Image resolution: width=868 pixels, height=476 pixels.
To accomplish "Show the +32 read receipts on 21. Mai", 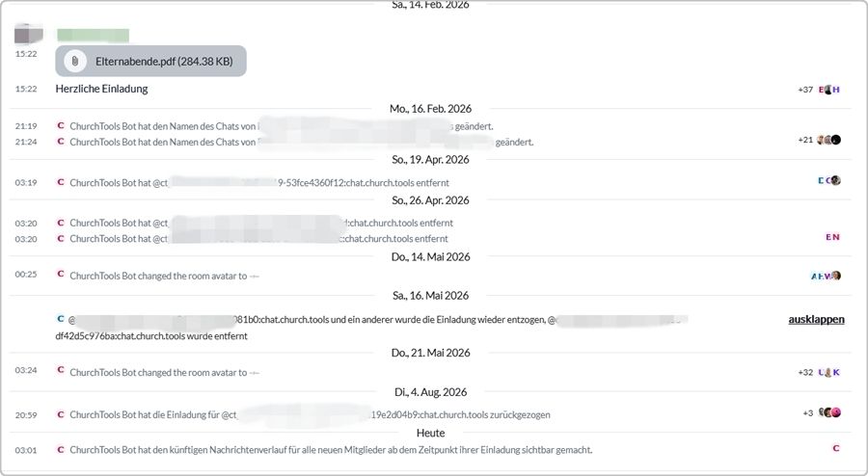I will point(805,373).
